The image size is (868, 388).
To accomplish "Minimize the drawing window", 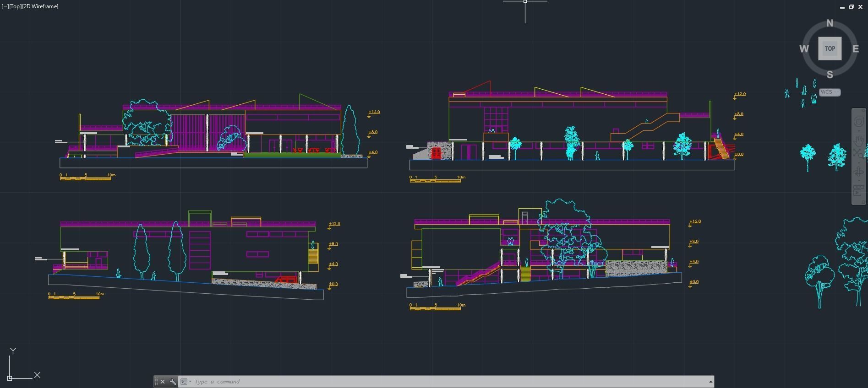I will tap(842, 7).
